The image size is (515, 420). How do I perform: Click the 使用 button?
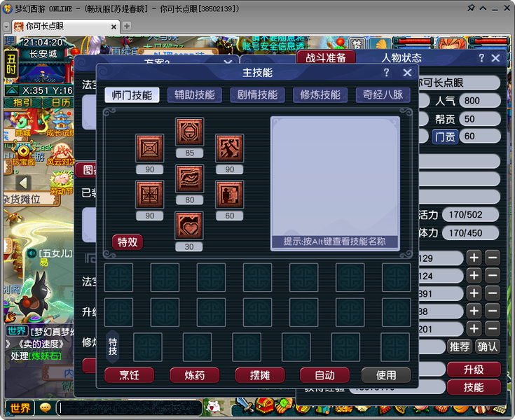coord(386,375)
